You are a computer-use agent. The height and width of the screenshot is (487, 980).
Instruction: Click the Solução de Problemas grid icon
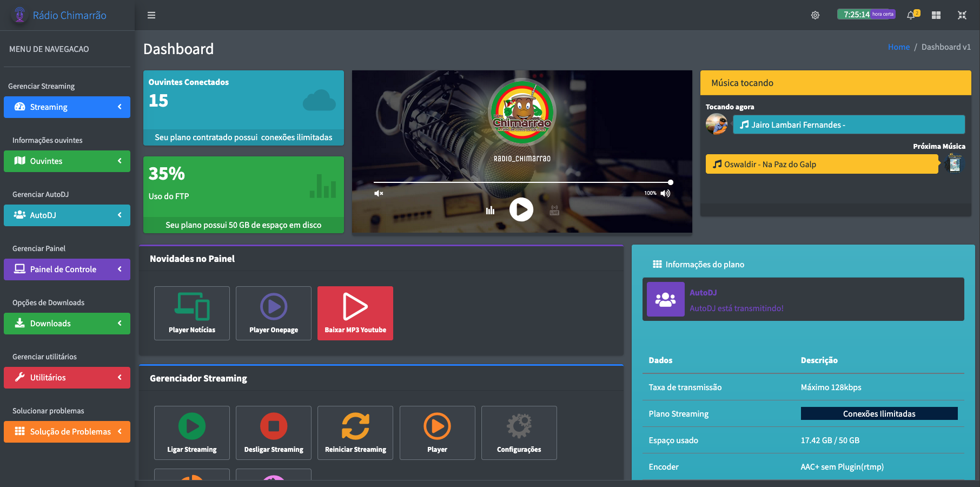20,431
